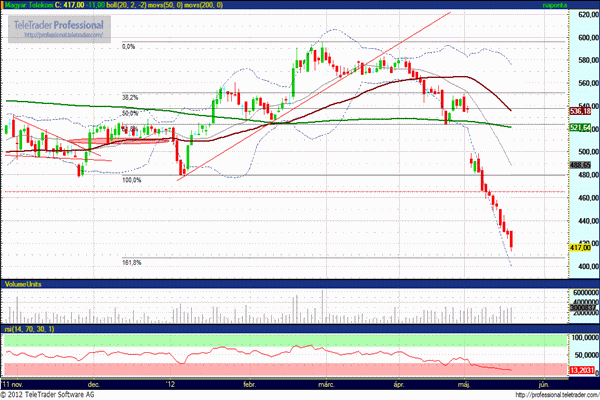The width and height of the screenshot is (600, 400).
Task: Click the Volume Units panel header
Action: click(x=23, y=284)
